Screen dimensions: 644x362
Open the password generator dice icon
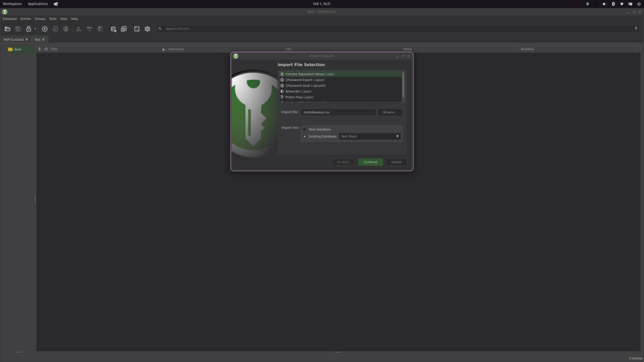coord(136,29)
